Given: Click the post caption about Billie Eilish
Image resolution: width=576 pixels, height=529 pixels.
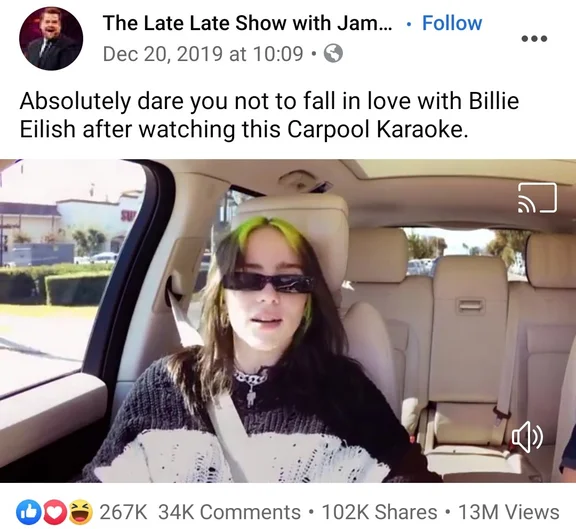Looking at the screenshot, I should (x=269, y=115).
